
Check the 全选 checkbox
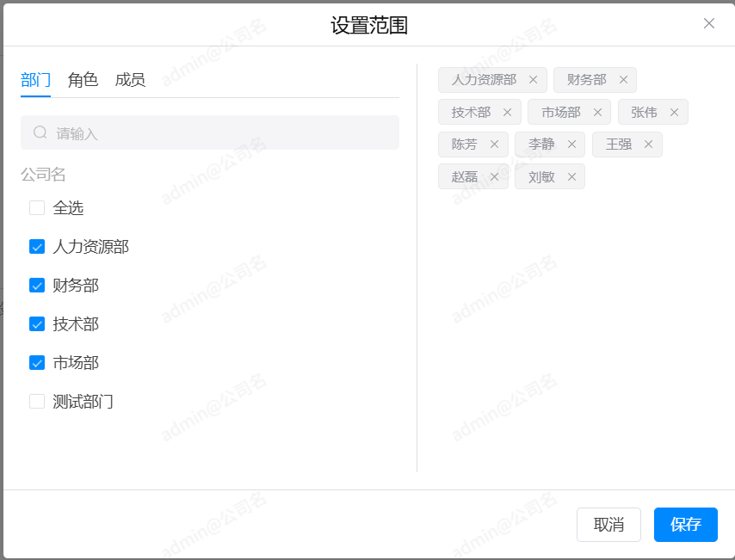coord(37,207)
